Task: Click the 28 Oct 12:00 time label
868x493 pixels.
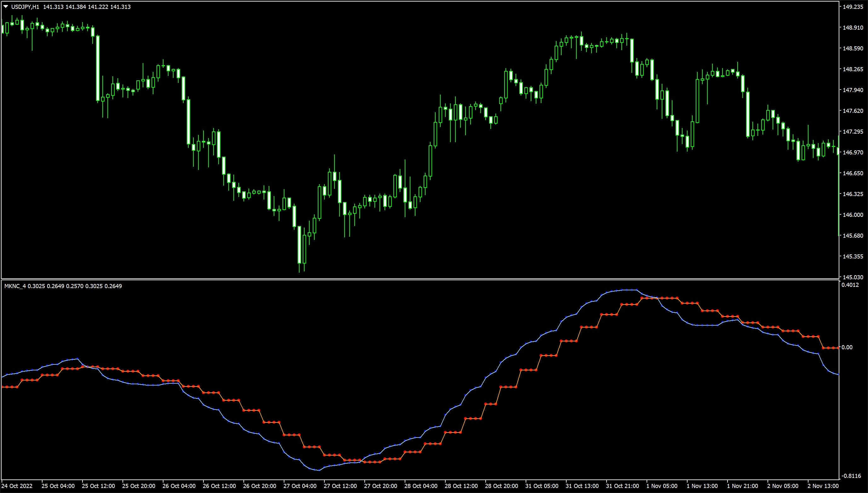Action: [x=461, y=486]
